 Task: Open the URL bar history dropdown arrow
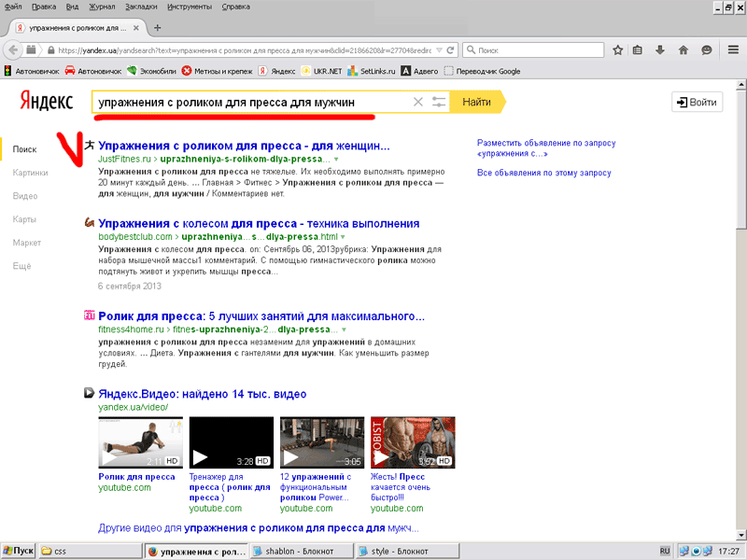pyautogui.click(x=439, y=50)
